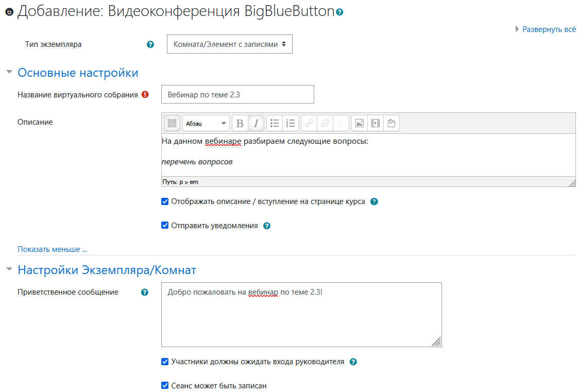580x392 pixels.
Task: Open help icon beside the page title
Action: pos(339,12)
